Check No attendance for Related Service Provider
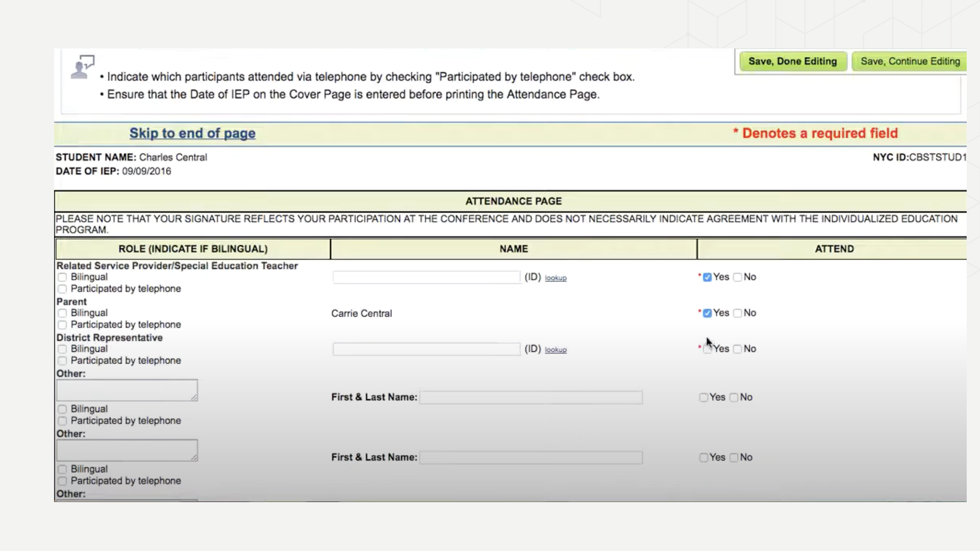980x551 pixels. (737, 277)
